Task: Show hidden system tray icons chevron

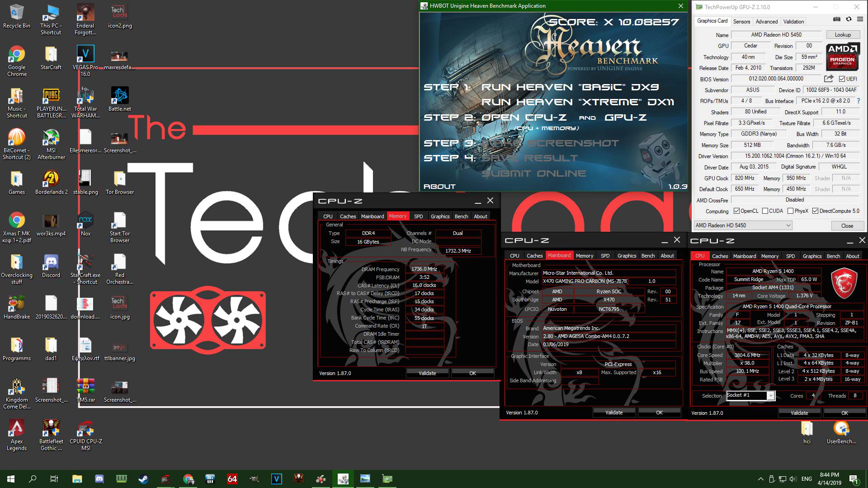Action: [760, 479]
